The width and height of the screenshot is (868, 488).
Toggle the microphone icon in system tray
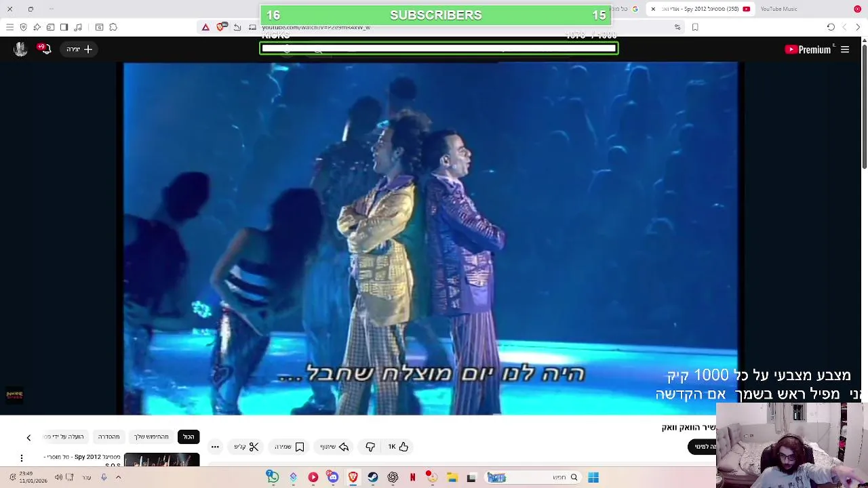(104, 477)
